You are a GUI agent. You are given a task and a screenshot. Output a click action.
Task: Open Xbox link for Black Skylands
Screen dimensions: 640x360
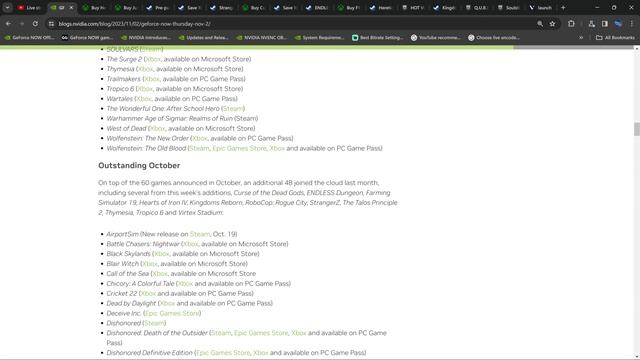pos(162,254)
